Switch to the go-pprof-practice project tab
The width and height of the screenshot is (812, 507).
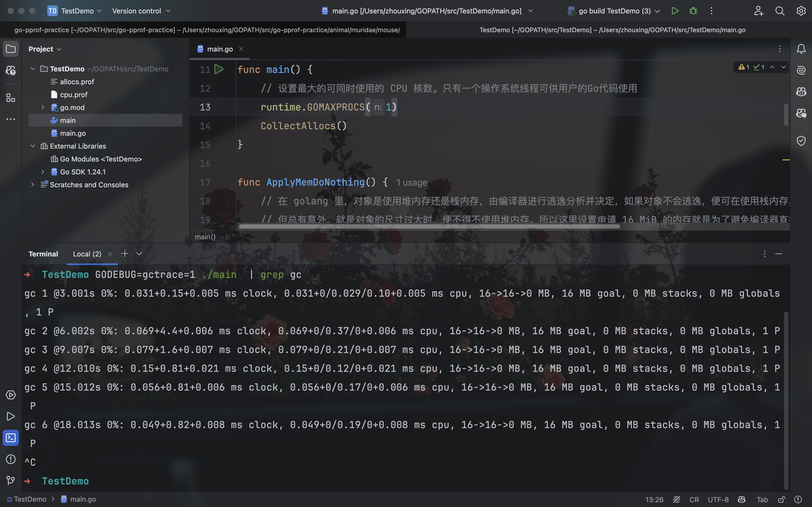click(x=207, y=30)
